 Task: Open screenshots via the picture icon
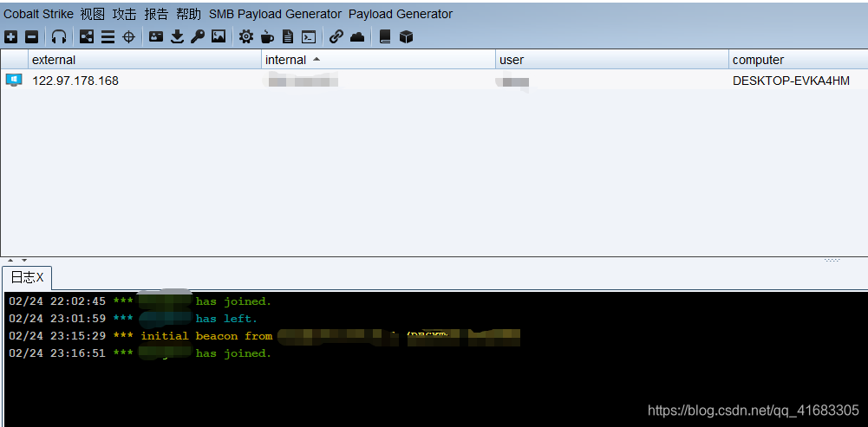(219, 37)
